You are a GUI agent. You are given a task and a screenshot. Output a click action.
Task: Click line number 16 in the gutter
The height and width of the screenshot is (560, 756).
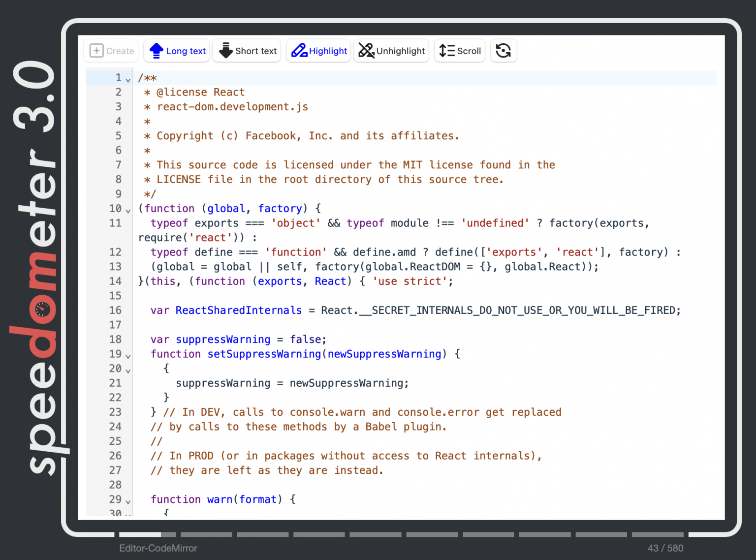[x=115, y=310]
